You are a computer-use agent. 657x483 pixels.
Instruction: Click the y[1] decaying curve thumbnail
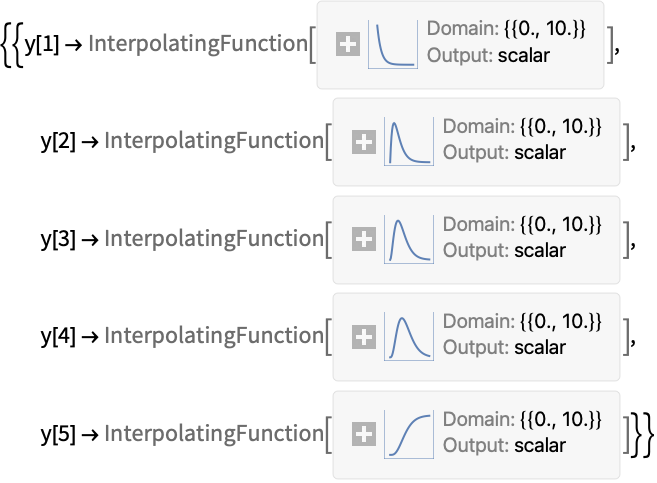pos(393,44)
